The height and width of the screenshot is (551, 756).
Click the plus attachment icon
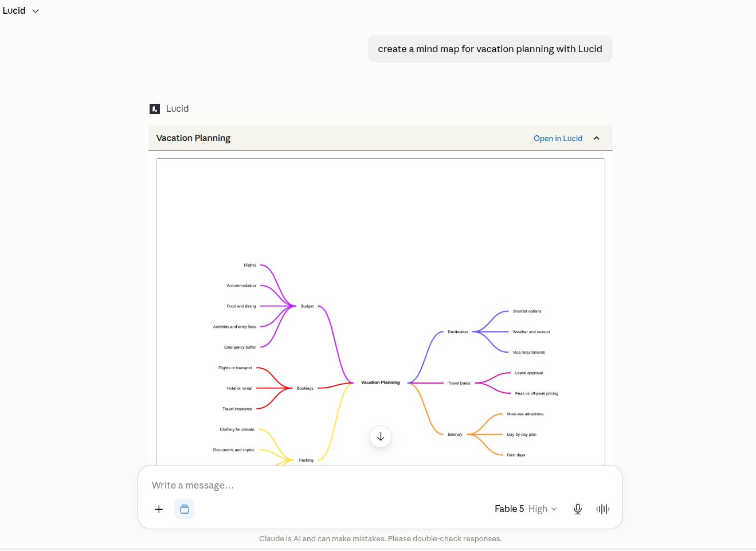[x=159, y=509]
